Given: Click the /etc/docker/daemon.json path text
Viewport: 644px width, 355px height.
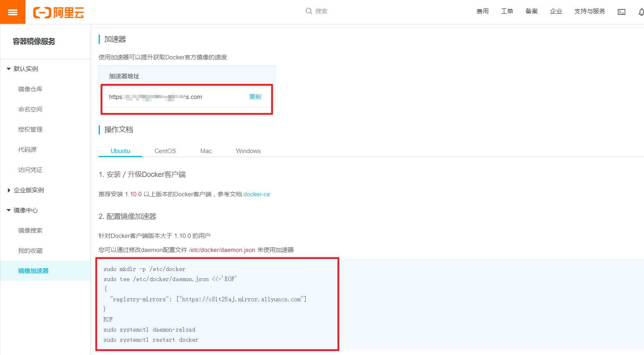Looking at the screenshot, I should (x=222, y=250).
